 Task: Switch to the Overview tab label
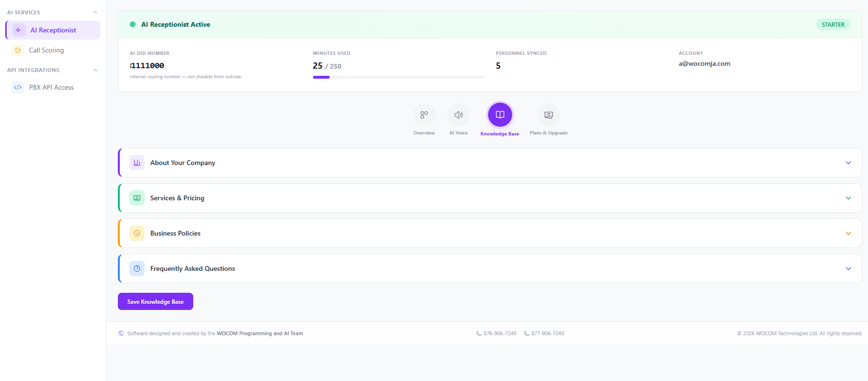424,133
